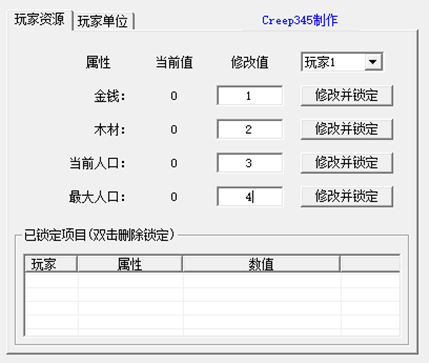Click the 当前人口 modify value input

pyautogui.click(x=250, y=163)
